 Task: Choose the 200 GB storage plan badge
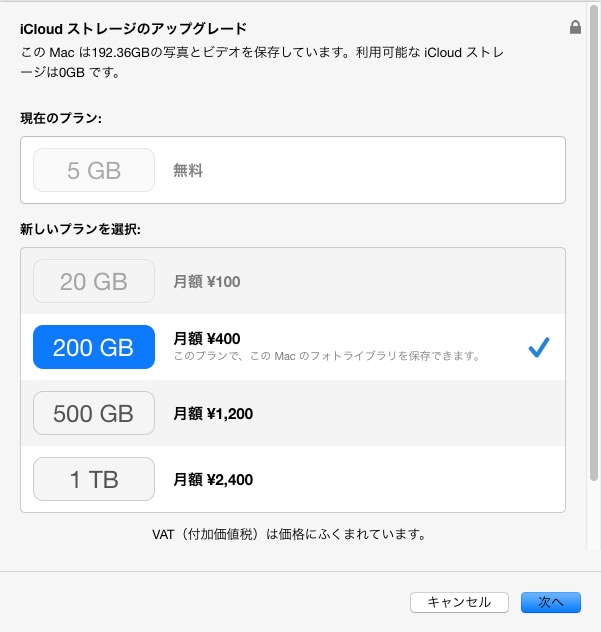coord(94,347)
